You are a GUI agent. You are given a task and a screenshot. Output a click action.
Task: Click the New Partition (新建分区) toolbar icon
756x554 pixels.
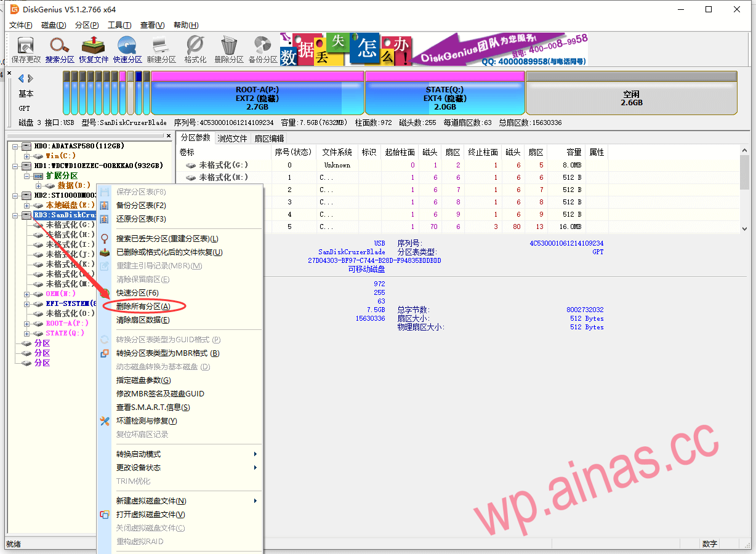click(161, 49)
